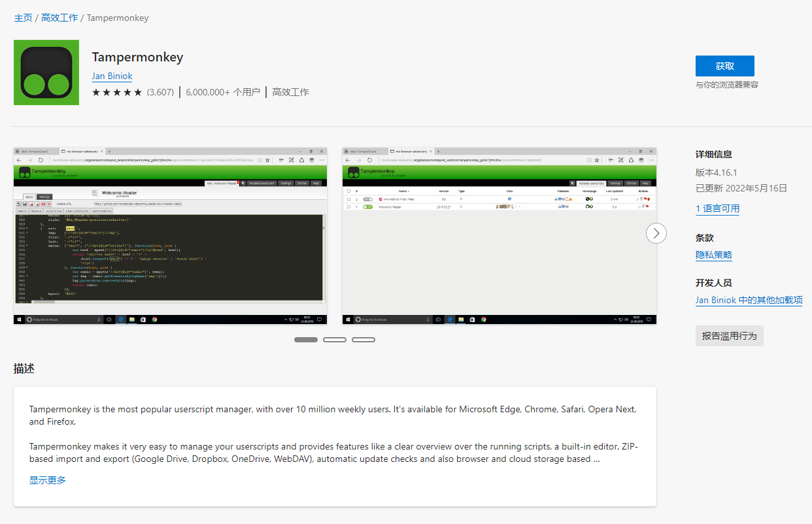Screen dimensions: 812x524
Task: Open the 1 语言可用 link
Action: coord(718,208)
